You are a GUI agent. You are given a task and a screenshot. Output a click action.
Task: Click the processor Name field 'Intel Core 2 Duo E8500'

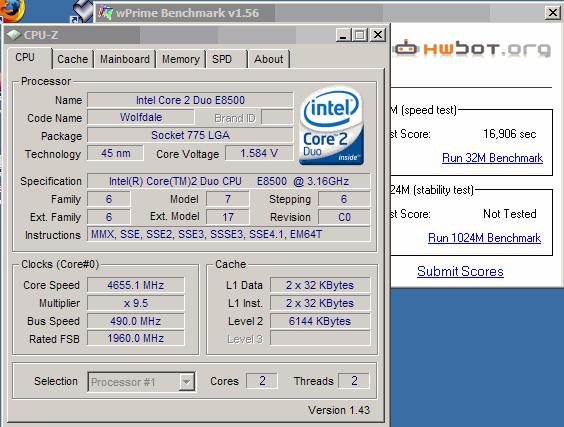click(x=190, y=100)
